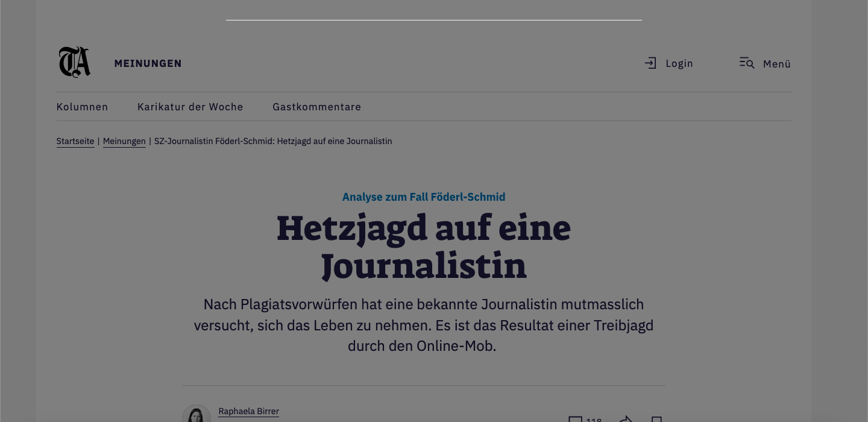Screen dimensions: 868x422
Task: Click the Tages-Anzeiger TA logo
Action: pos(74,61)
